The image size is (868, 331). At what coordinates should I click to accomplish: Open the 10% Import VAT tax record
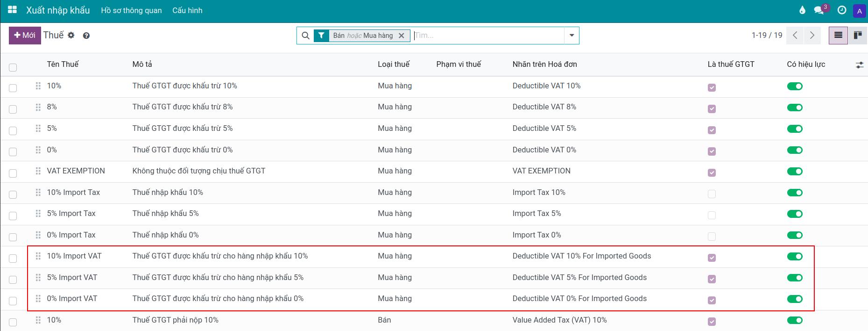74,256
